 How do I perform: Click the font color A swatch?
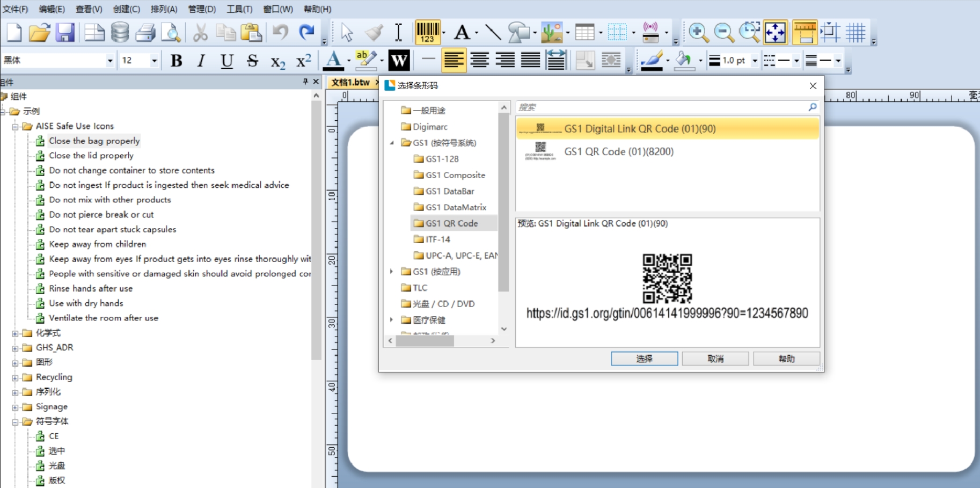pyautogui.click(x=333, y=61)
